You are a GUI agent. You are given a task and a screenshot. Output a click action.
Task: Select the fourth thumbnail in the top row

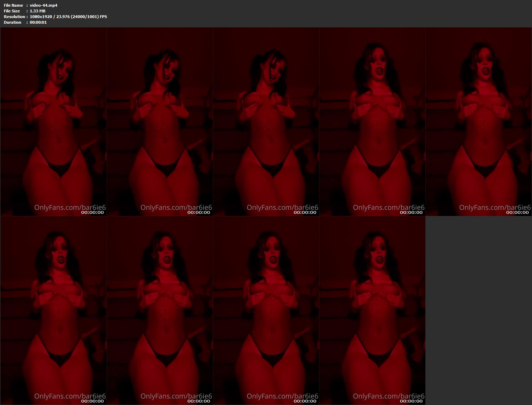coord(372,122)
